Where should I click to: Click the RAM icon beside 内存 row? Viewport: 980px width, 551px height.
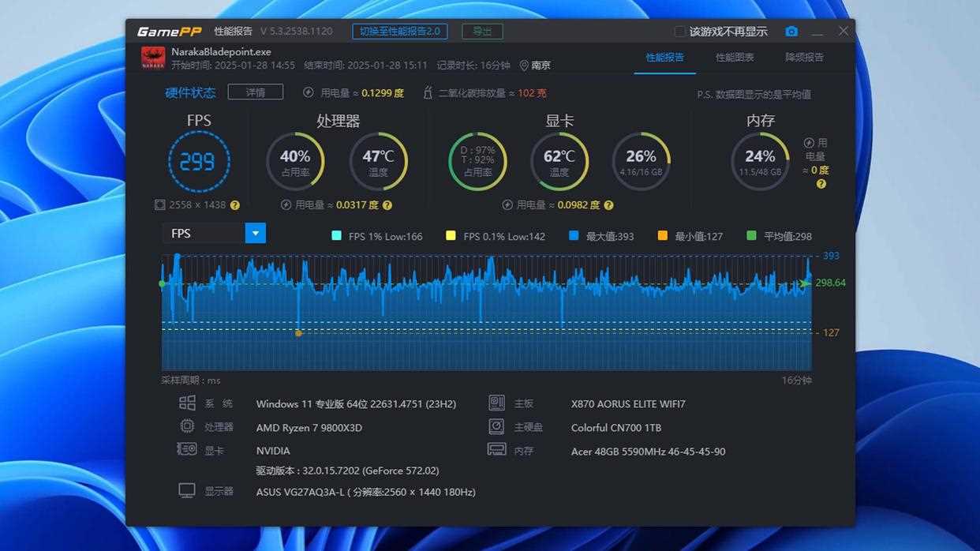coord(496,449)
